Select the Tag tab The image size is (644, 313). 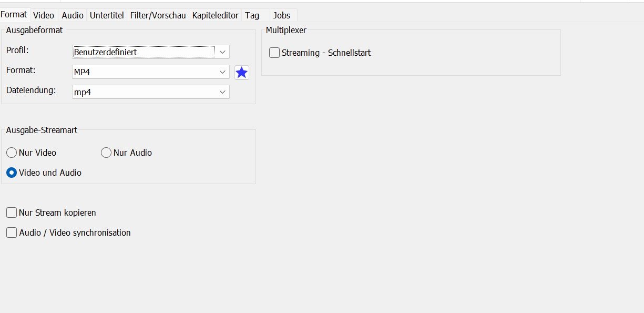(252, 15)
